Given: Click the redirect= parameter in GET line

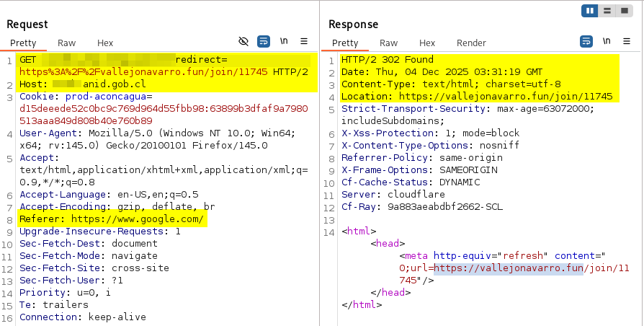Looking at the screenshot, I should pos(201,60).
